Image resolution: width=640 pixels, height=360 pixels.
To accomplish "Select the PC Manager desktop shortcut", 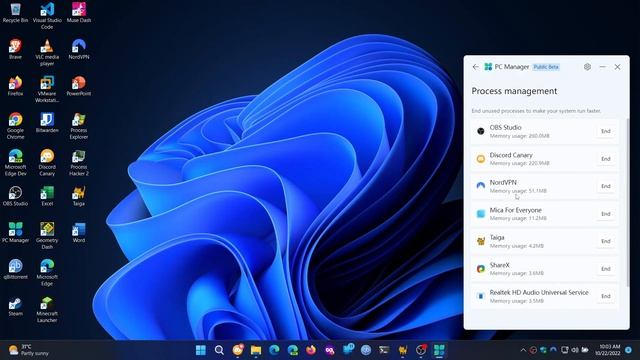I will pyautogui.click(x=16, y=233).
